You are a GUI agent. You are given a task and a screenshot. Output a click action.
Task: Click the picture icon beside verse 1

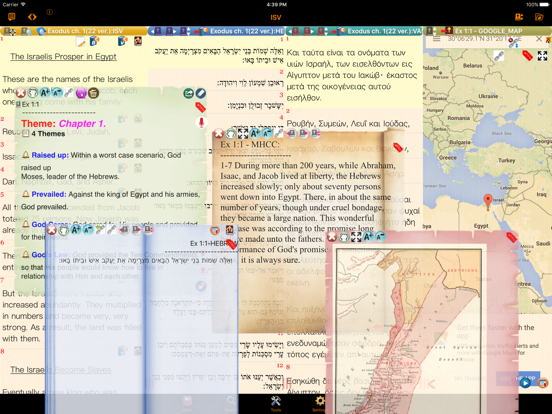tap(138, 41)
